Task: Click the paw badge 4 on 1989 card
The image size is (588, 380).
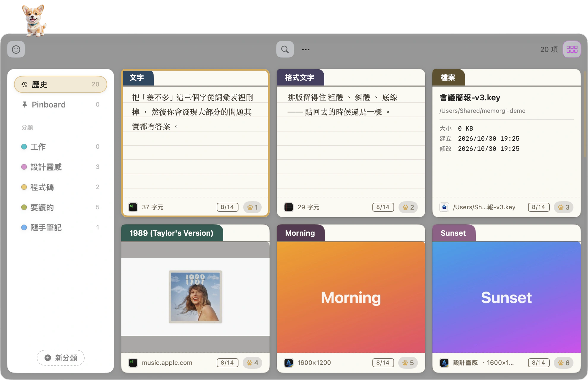Action: point(252,363)
